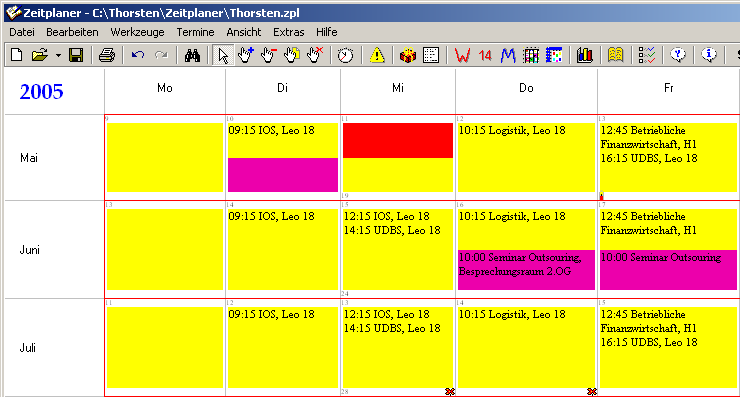Select the hand tool with red X

point(315,55)
